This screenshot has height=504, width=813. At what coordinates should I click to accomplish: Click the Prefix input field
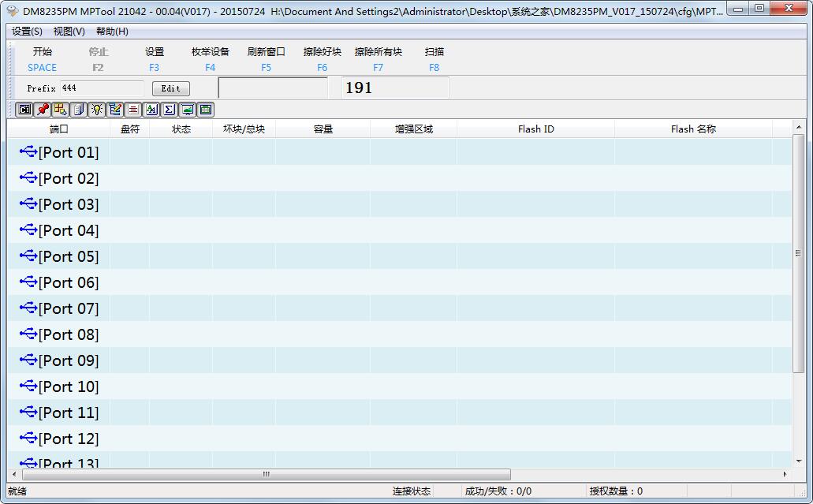tap(101, 88)
